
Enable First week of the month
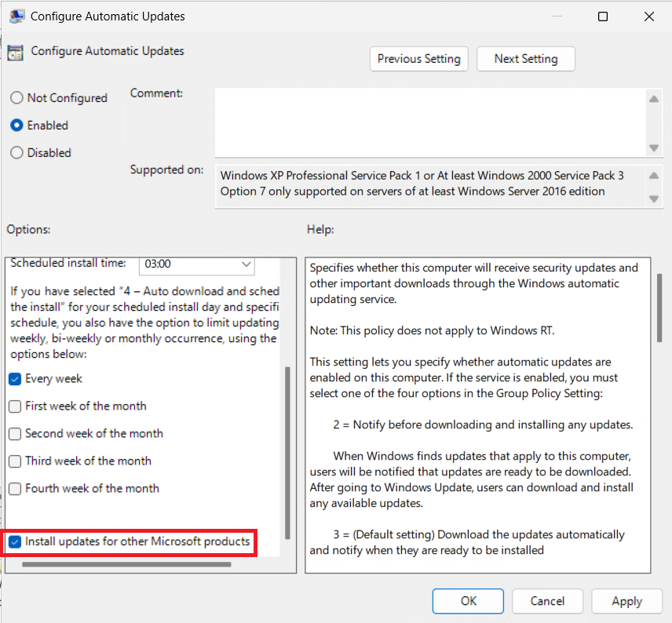point(15,406)
